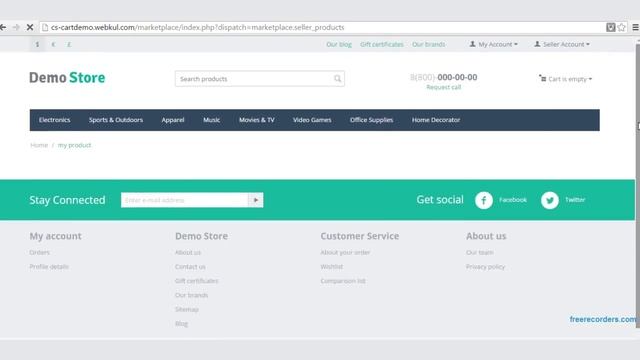Select the pound currency symbol
Screen dimensions: 640x360
tap(69, 44)
